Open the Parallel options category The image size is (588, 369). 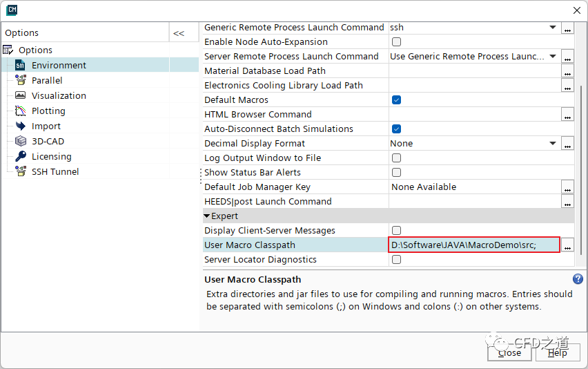click(x=47, y=80)
